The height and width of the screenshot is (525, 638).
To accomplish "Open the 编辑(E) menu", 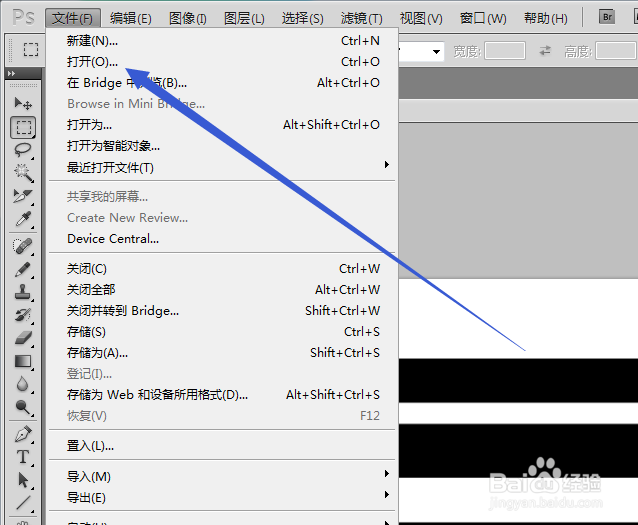I will coord(131,18).
